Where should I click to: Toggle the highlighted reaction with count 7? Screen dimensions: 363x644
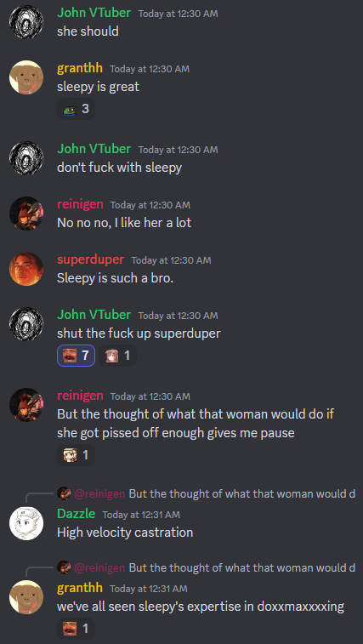[x=76, y=356]
